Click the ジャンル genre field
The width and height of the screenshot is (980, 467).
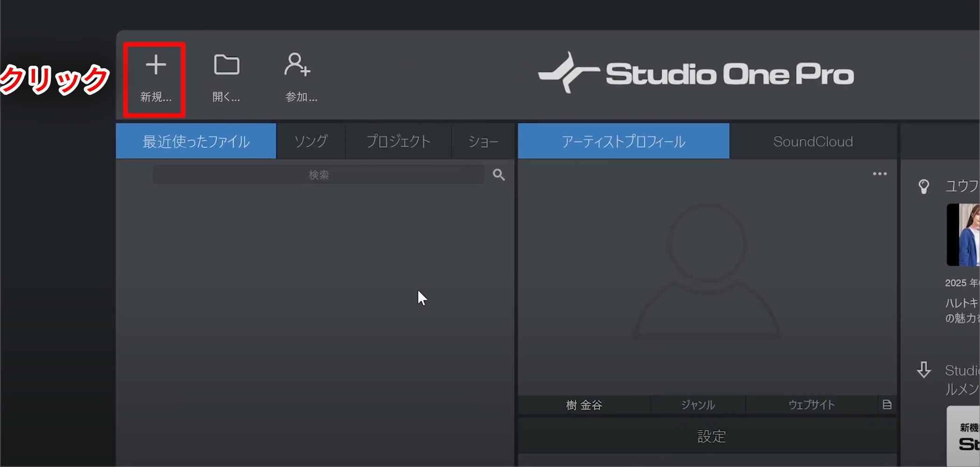click(x=698, y=405)
